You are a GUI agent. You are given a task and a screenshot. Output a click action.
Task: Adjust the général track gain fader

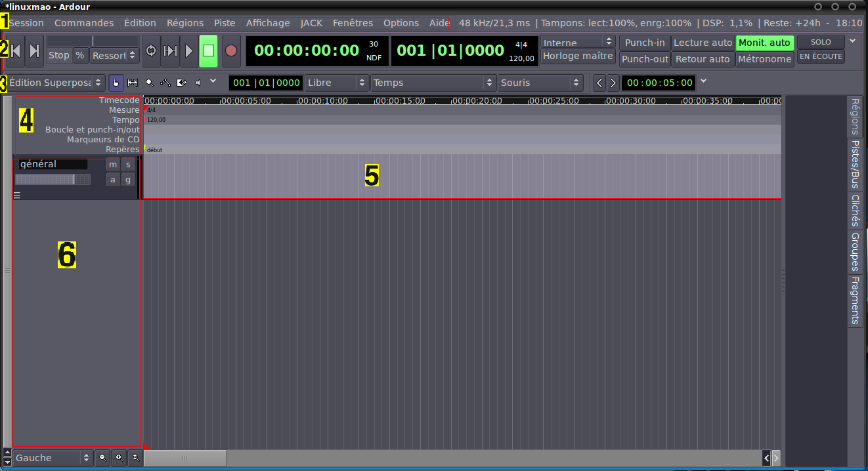tap(53, 180)
